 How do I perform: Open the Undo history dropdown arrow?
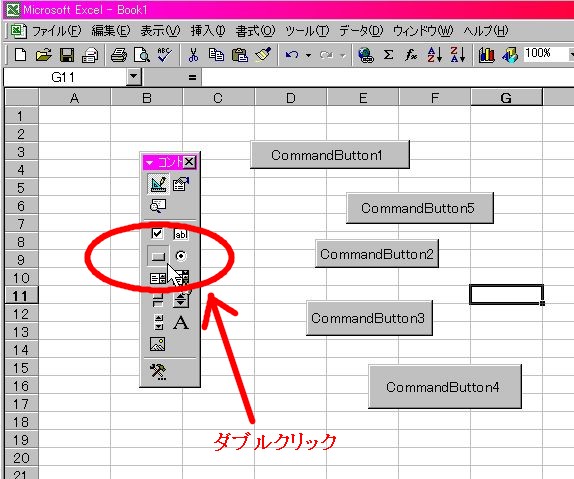point(309,55)
